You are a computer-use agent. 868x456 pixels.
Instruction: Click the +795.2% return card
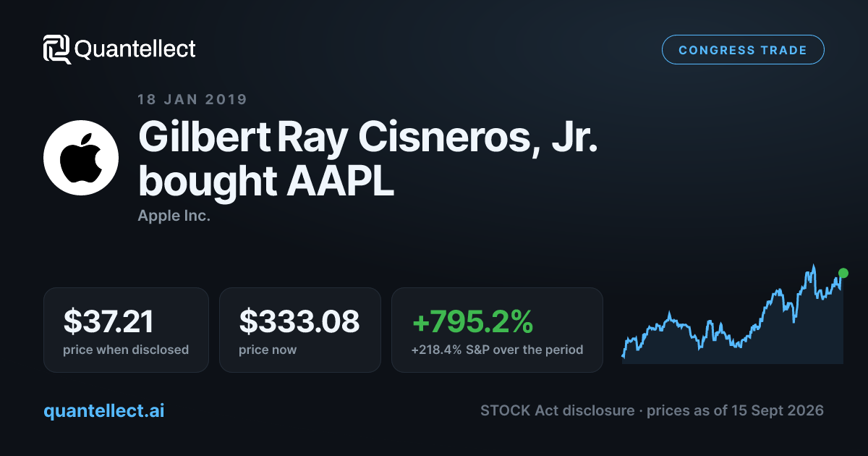tap(497, 330)
